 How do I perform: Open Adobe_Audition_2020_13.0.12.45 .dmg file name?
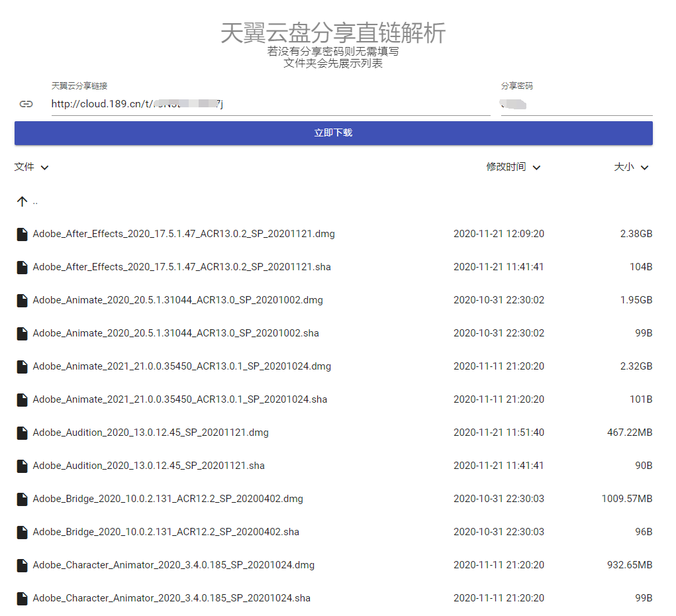150,433
